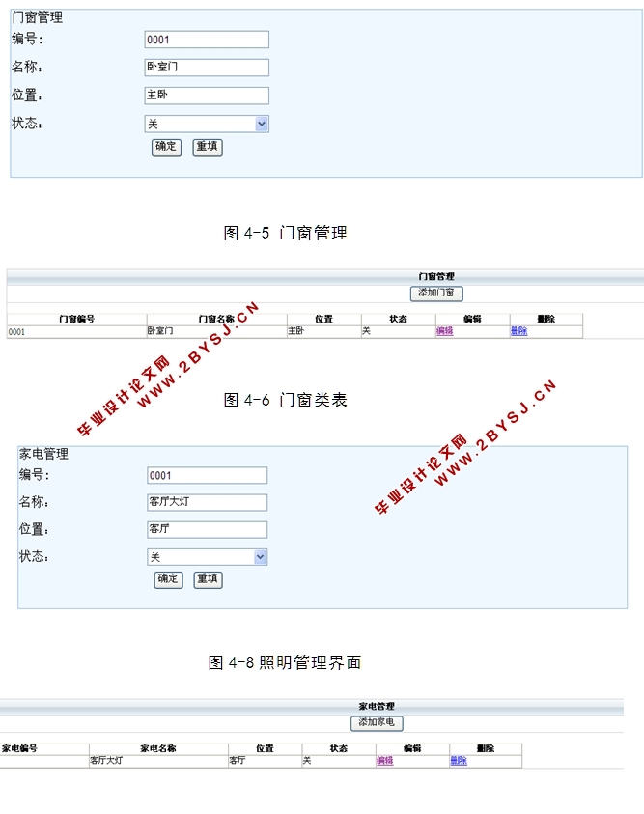Click 删除 link in 卧室门 row
Image resolution: width=644 pixels, height=814 pixels.
click(x=518, y=331)
